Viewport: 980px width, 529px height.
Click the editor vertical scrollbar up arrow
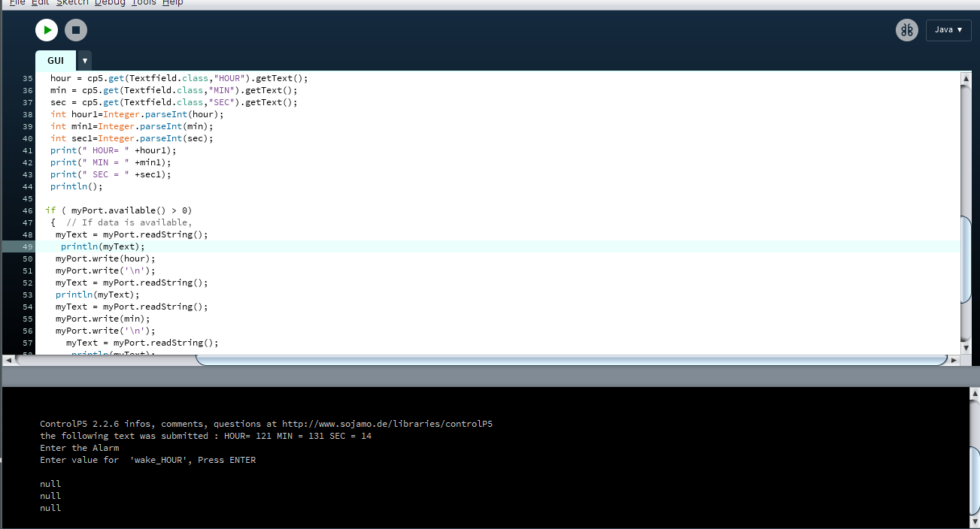966,77
